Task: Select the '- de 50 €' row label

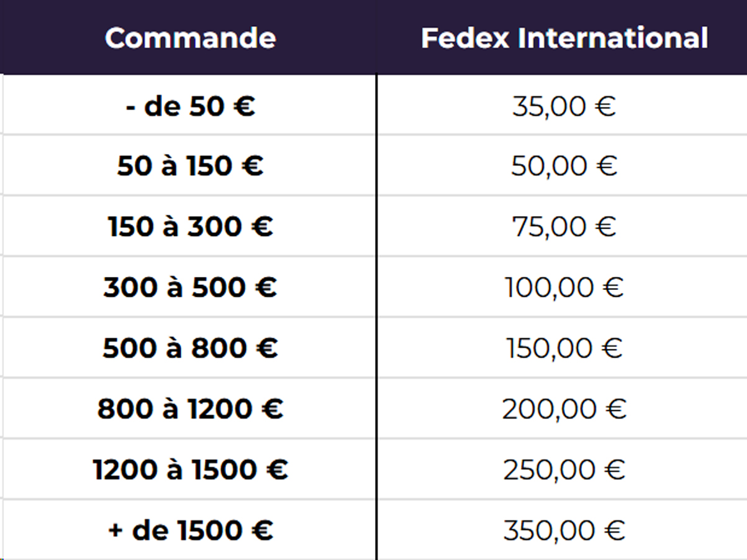Action: [190, 106]
